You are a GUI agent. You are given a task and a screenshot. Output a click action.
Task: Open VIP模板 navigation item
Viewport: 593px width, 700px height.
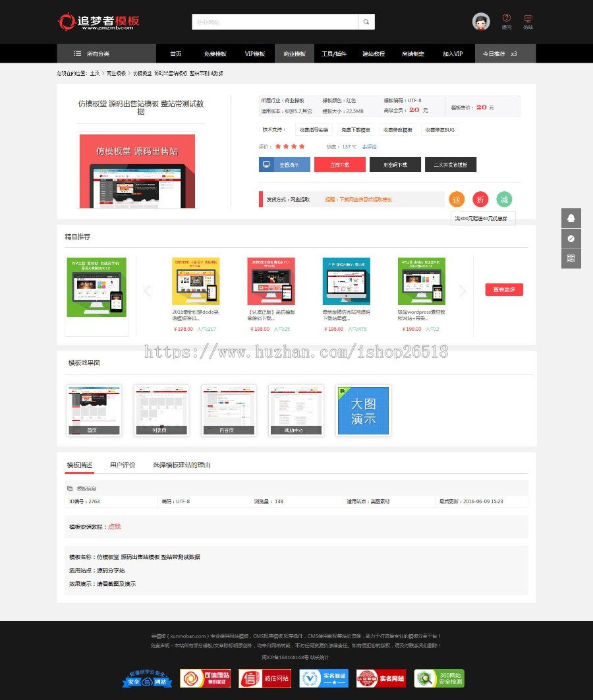click(x=255, y=53)
